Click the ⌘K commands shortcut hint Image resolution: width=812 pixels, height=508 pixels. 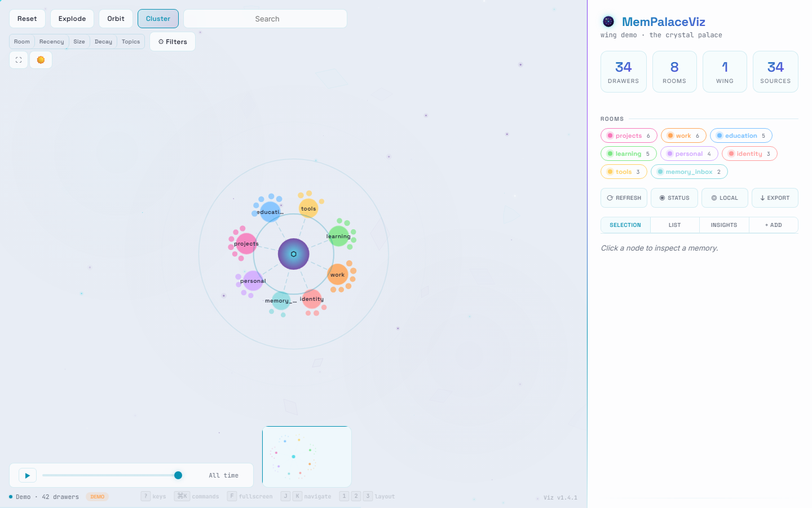point(196,497)
